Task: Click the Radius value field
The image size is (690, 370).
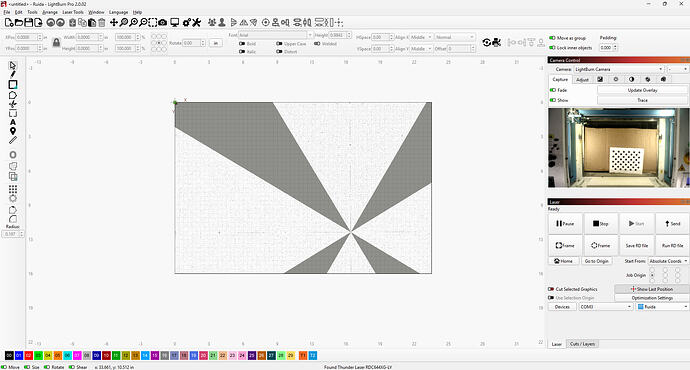Action: pos(12,234)
